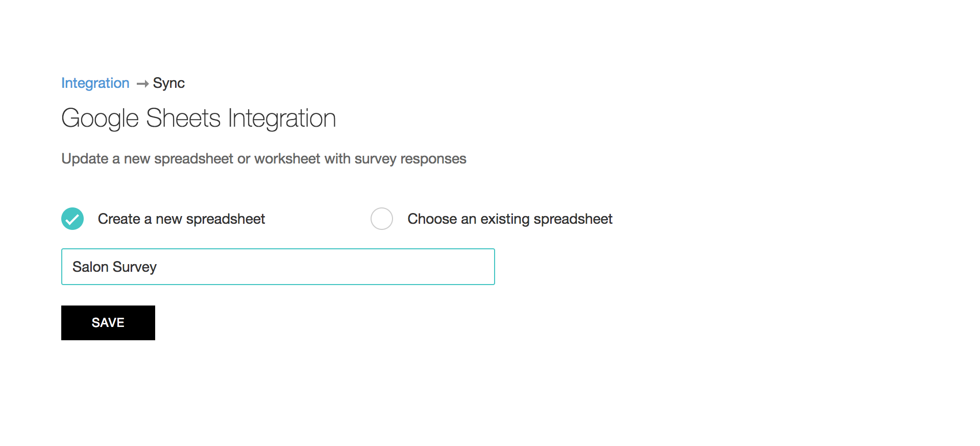Click the 'Google Sheets Integration' heading
This screenshot has height=446, width=980.
199,118
